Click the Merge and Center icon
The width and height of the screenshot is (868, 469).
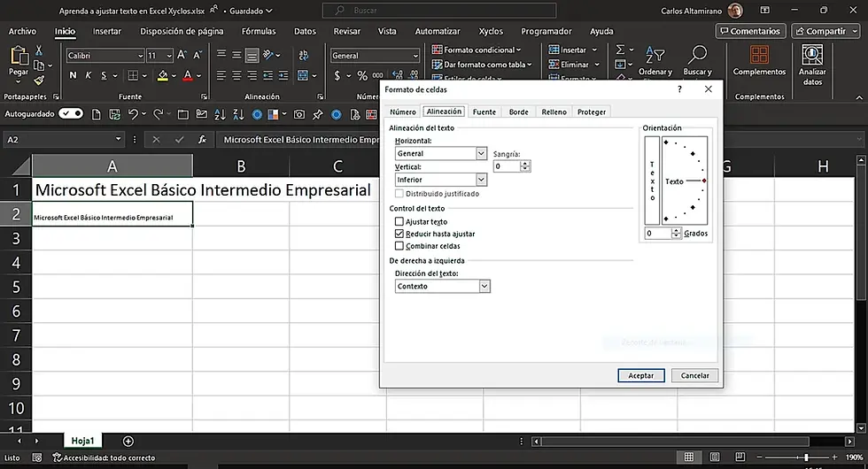point(303,75)
